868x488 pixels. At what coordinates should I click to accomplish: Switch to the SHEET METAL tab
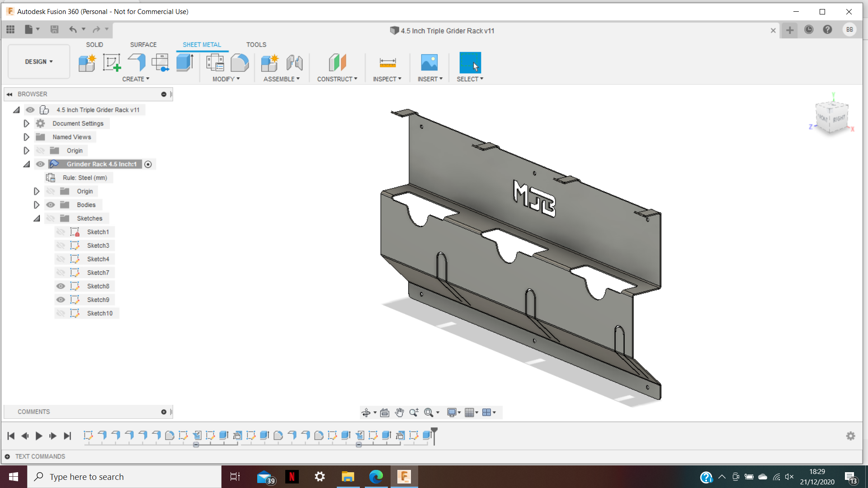tap(202, 45)
